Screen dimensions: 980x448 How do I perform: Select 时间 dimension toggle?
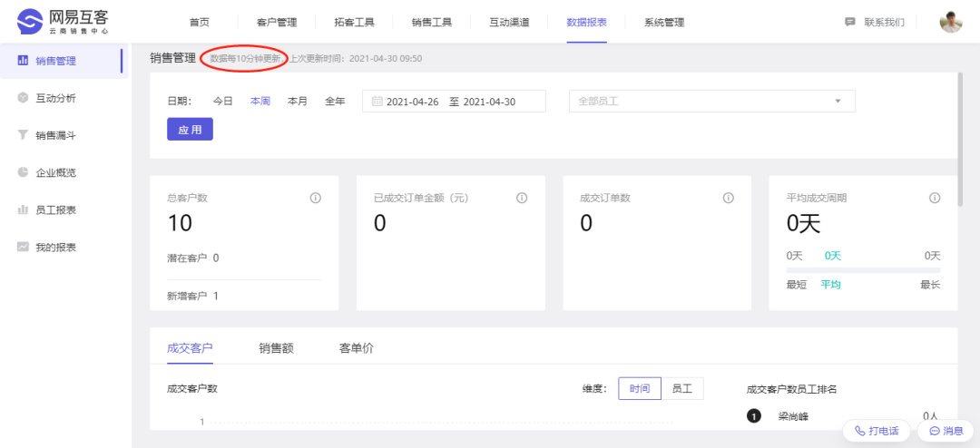640,389
